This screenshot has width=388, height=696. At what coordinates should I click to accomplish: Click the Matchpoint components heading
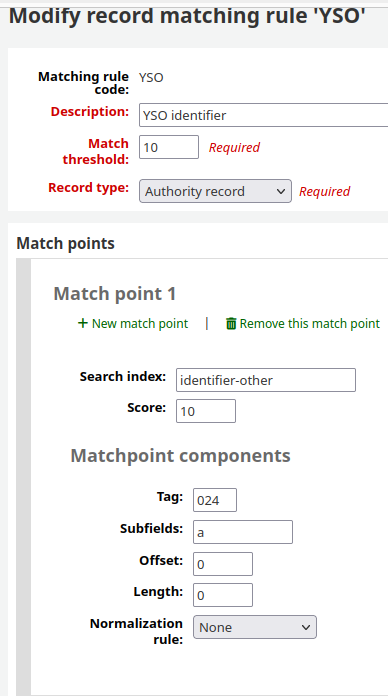tap(181, 456)
